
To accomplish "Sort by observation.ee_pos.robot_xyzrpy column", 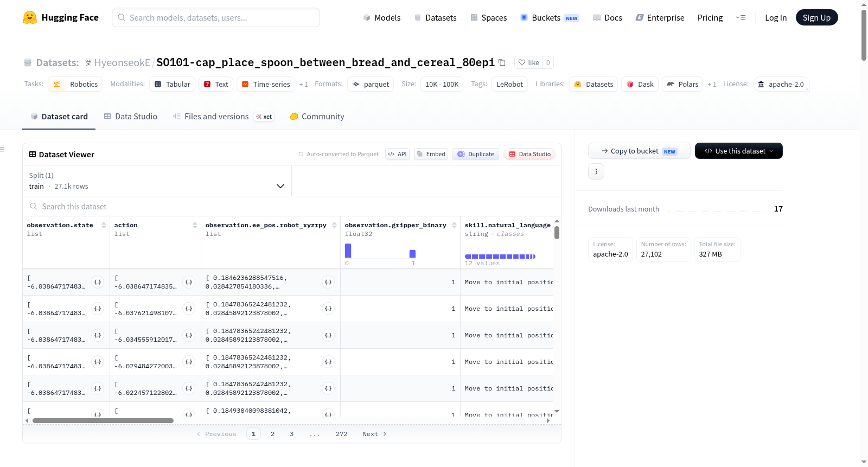I will tap(334, 225).
